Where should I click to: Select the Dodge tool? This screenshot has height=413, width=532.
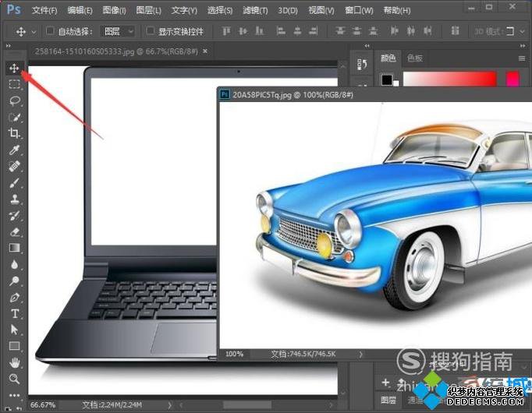click(14, 281)
